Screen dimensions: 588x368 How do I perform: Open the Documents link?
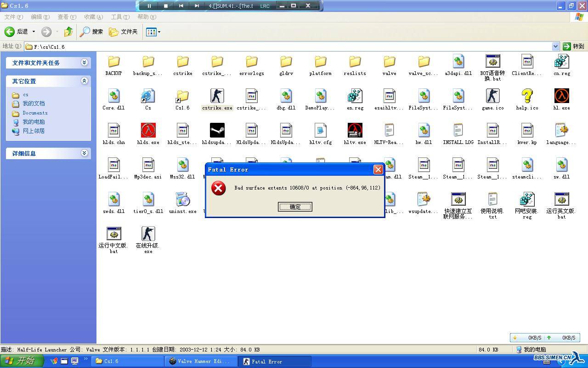(35, 113)
